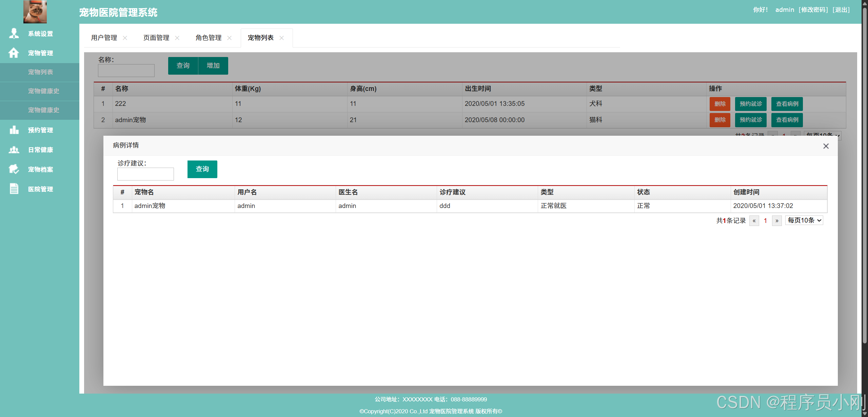
Task: Click the system settings person icon
Action: (14, 33)
